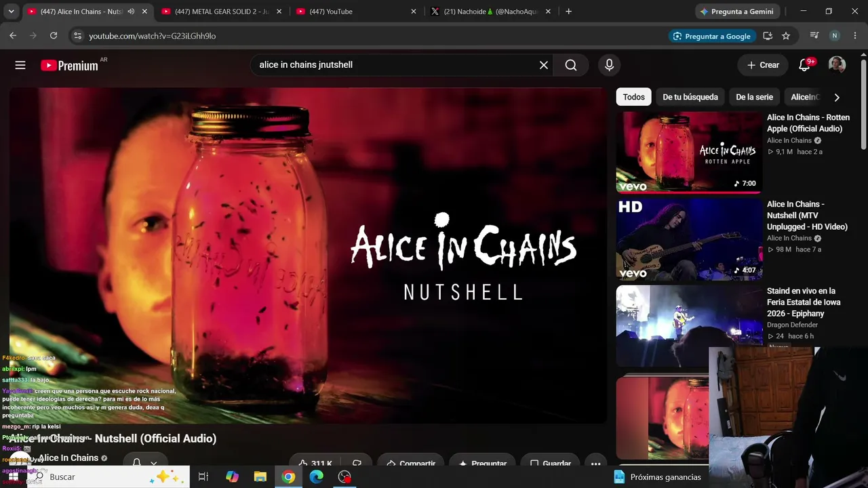The height and width of the screenshot is (488, 868).
Task: Open 'Nutshell (MTV Unplugged - HD Video)' title
Action: point(807,216)
